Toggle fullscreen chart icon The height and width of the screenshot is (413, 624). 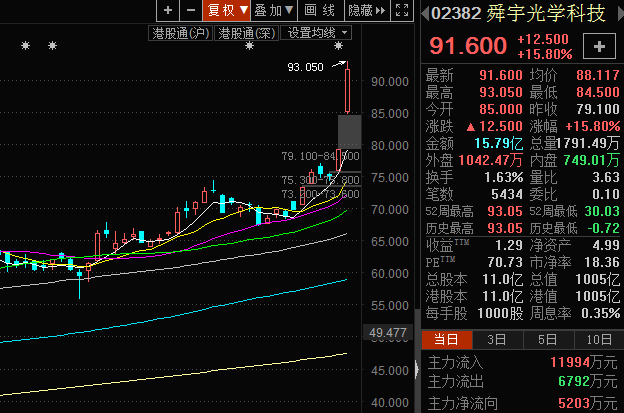[402, 10]
